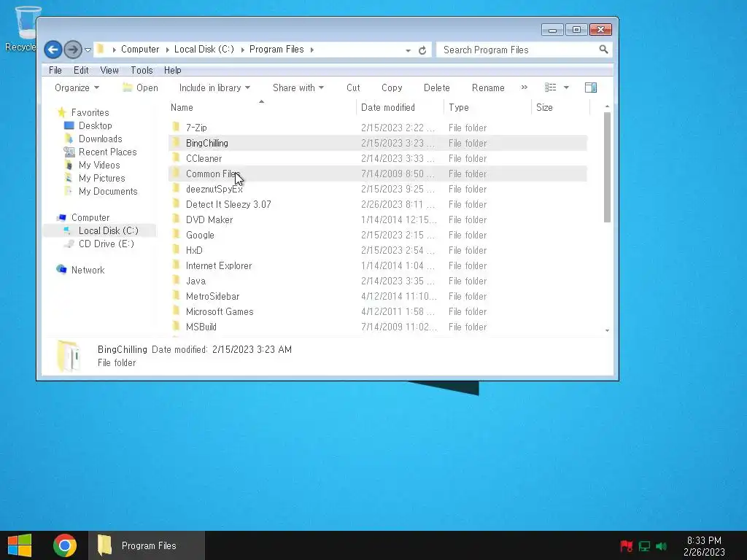Click the search magnifier icon

point(603,50)
